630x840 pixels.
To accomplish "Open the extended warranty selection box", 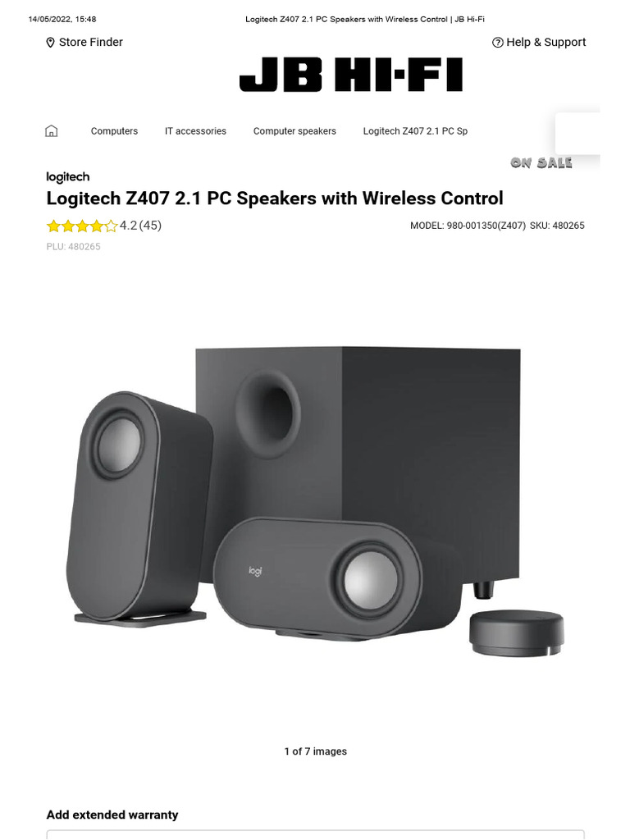I will point(316,834).
